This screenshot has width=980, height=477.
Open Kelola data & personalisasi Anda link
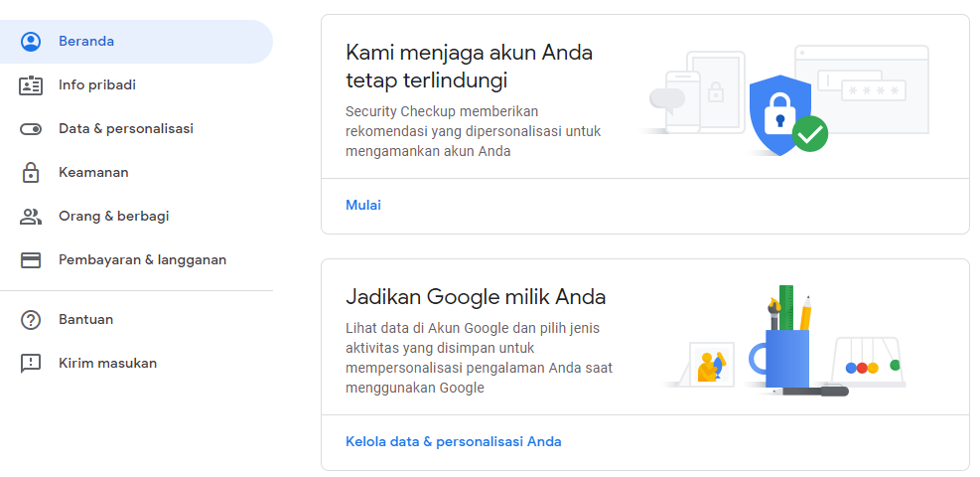tap(454, 442)
